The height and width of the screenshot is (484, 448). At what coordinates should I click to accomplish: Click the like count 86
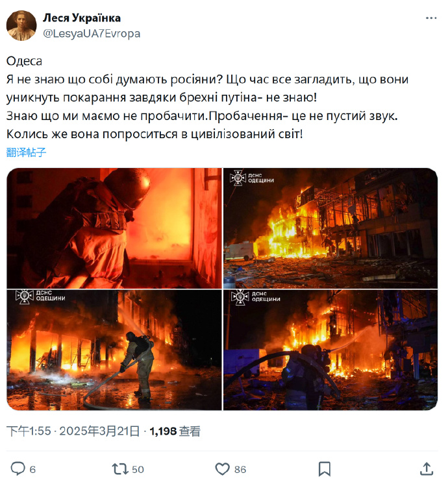coord(240,470)
